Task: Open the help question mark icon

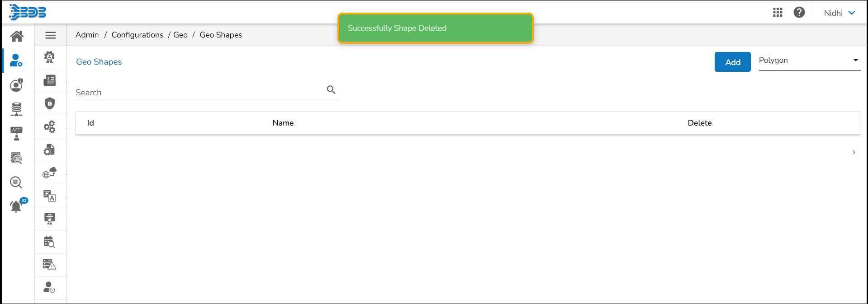Action: click(799, 12)
